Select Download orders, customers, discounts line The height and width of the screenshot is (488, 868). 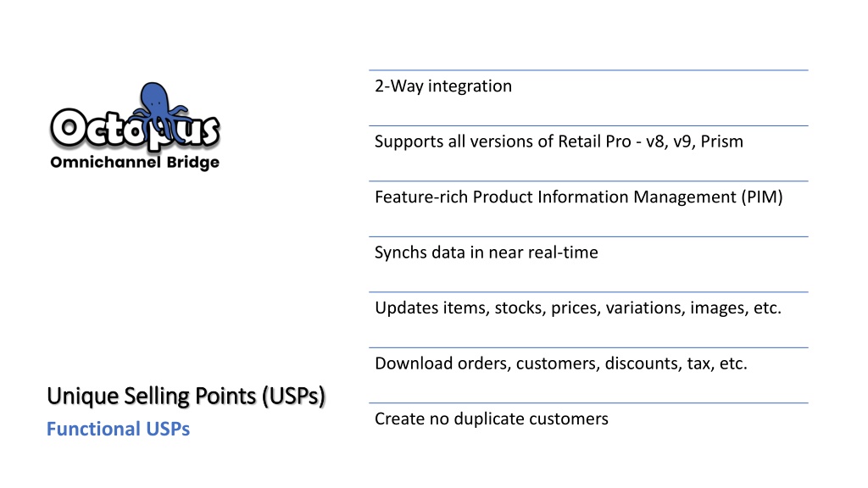click(x=561, y=363)
